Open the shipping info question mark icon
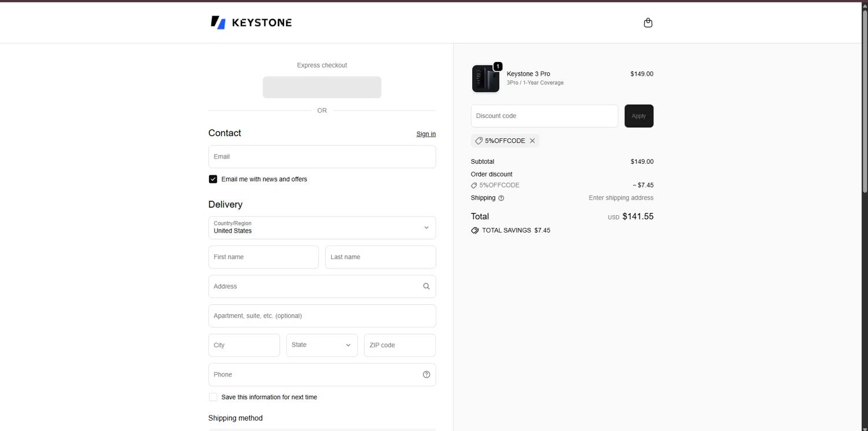Viewport: 868px width, 431px height. [x=501, y=198]
